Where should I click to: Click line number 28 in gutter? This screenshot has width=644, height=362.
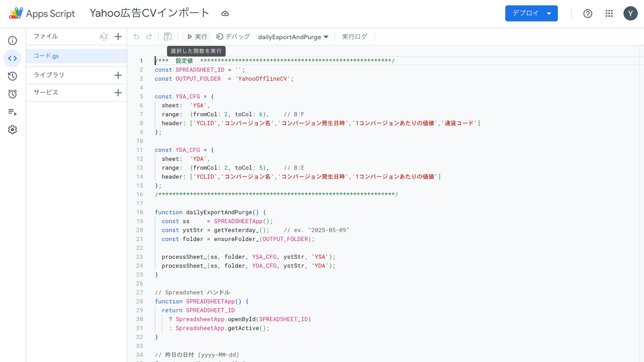pos(140,301)
